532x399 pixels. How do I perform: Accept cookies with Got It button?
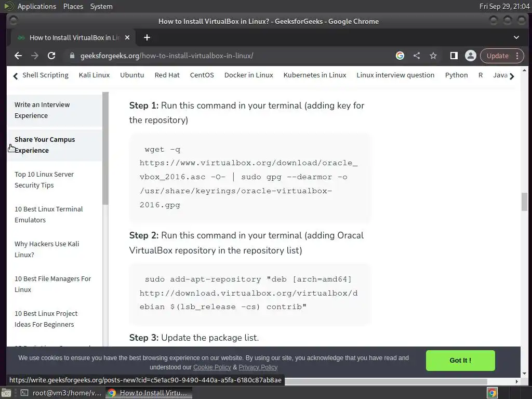pyautogui.click(x=460, y=361)
